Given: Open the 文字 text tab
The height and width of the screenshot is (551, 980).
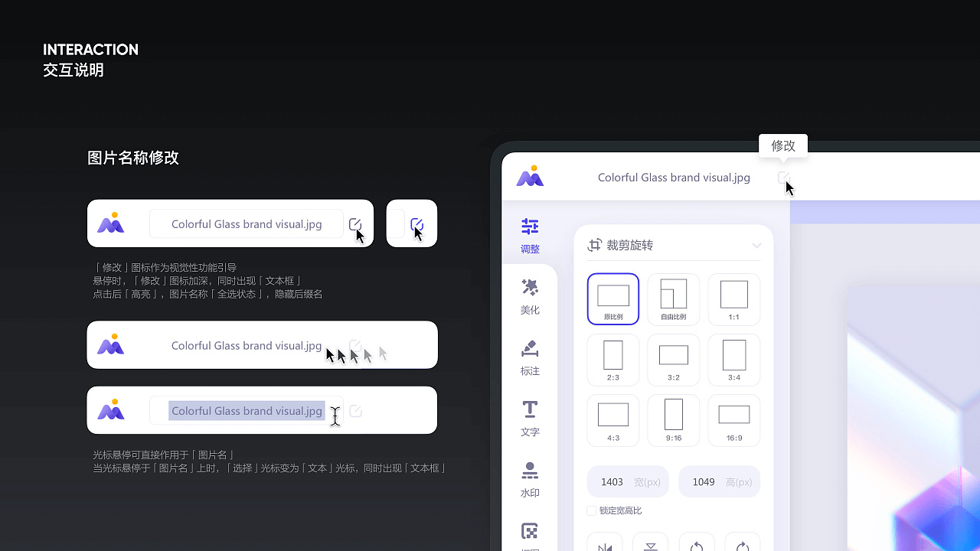Looking at the screenshot, I should pos(530,419).
